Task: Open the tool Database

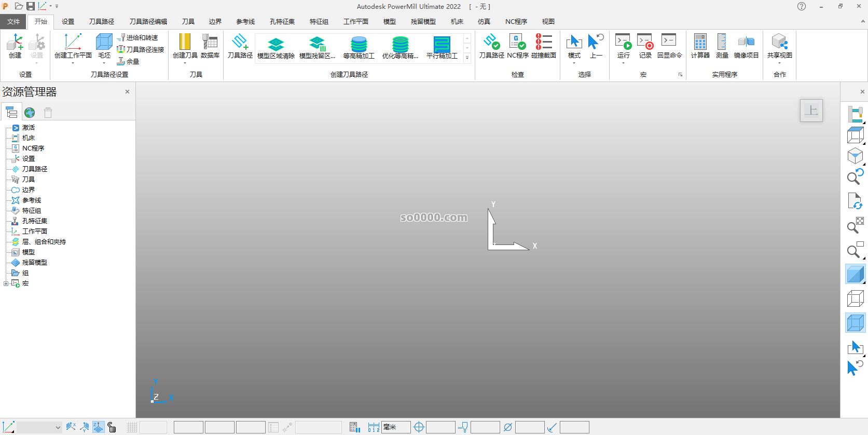Action: (210, 46)
